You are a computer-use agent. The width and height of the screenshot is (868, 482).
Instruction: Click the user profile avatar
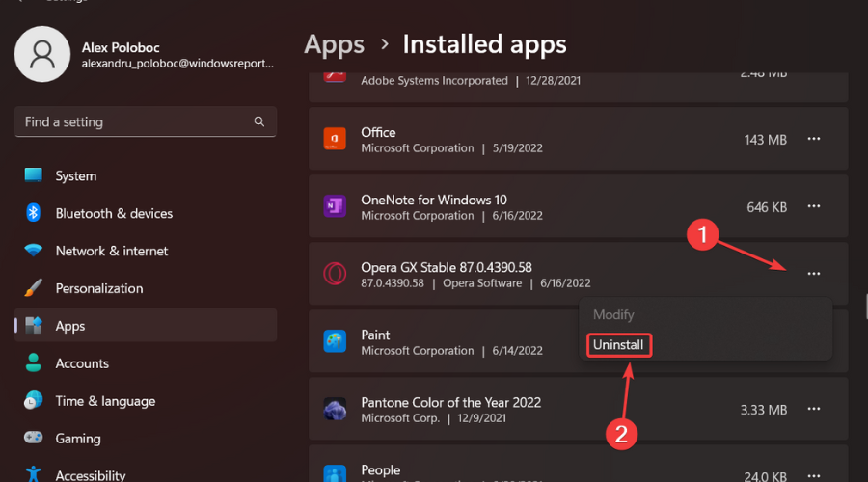(x=42, y=54)
